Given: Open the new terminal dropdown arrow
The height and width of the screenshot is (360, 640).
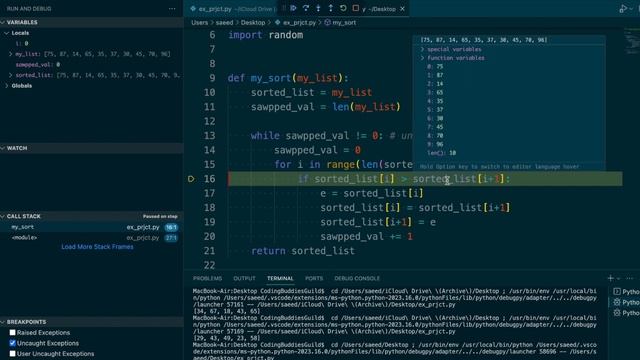Looking at the screenshot, I should coord(619,278).
